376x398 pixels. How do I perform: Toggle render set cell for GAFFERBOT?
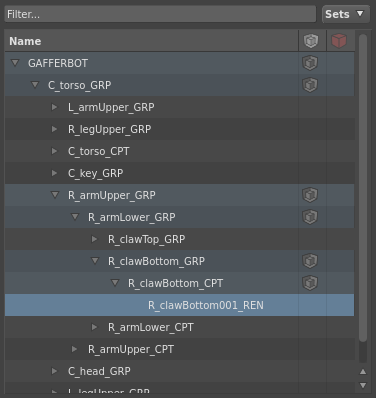pyautogui.click(x=340, y=63)
